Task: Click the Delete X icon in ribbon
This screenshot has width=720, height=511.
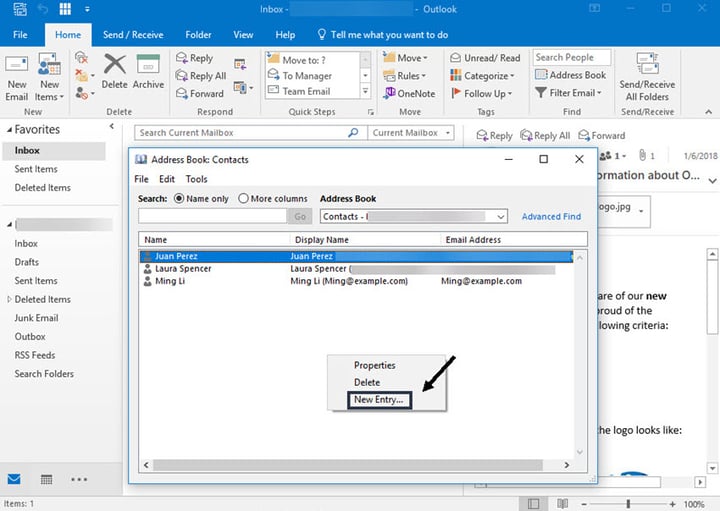Action: (114, 64)
